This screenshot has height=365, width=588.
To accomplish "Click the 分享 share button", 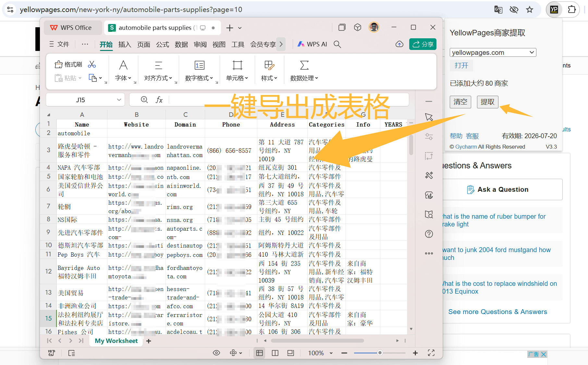I will coord(423,44).
